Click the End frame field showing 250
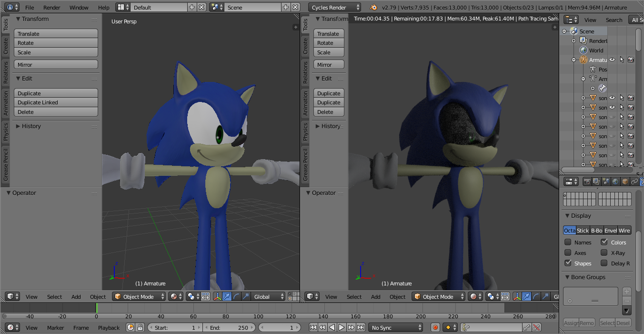 pyautogui.click(x=229, y=327)
